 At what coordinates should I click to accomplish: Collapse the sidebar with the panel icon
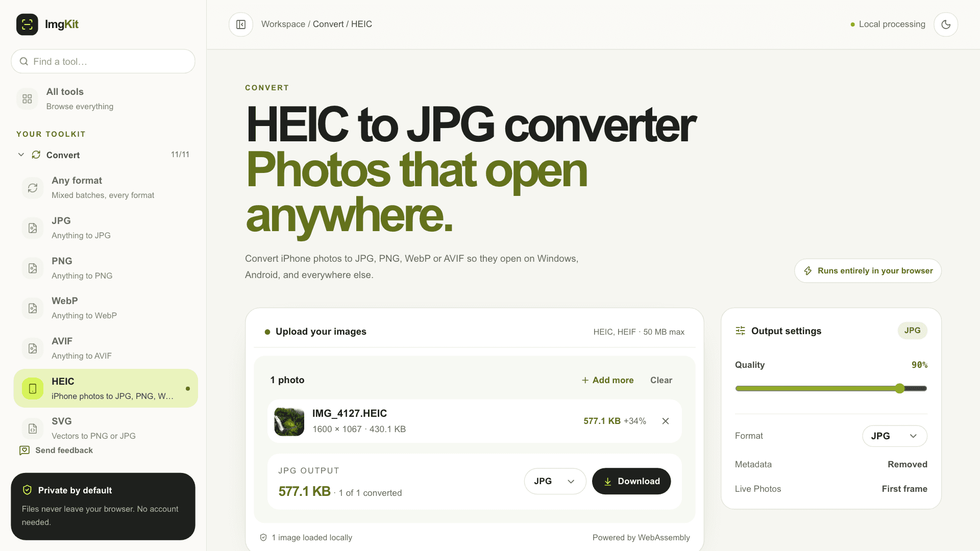point(241,24)
